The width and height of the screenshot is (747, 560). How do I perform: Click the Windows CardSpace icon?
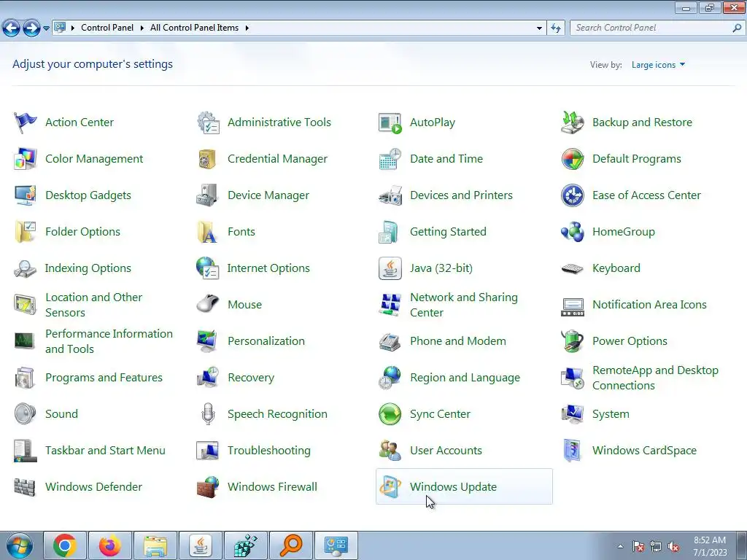coord(572,451)
